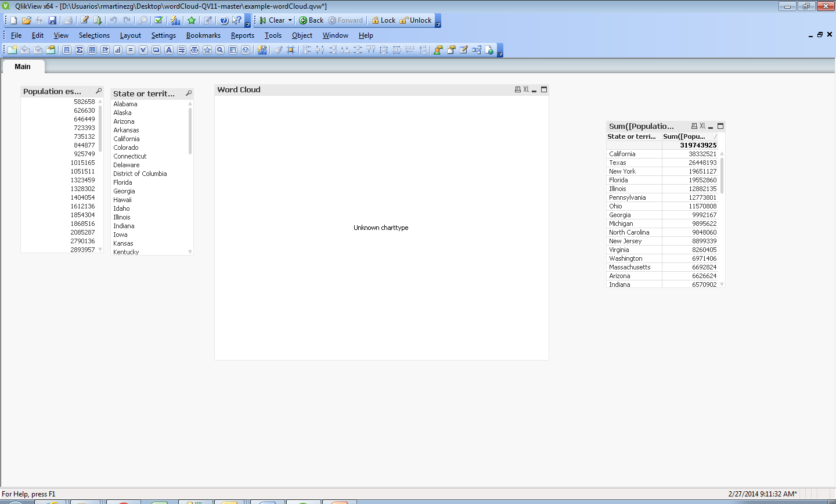
Task: Click the Back navigation button
Action: tap(311, 20)
